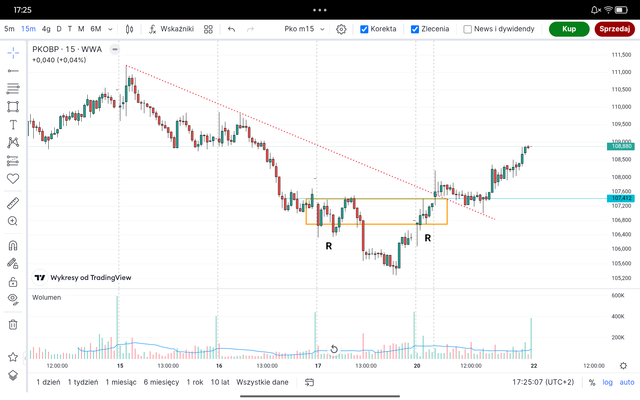Open the heart favorites icons tool
Viewport: 640px width, 400px height.
tap(13, 178)
